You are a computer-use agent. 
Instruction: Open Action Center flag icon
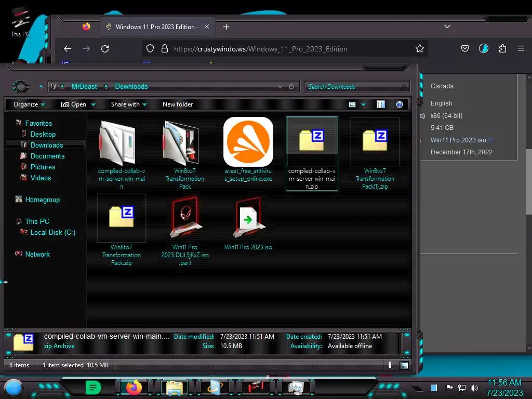[x=449, y=388]
